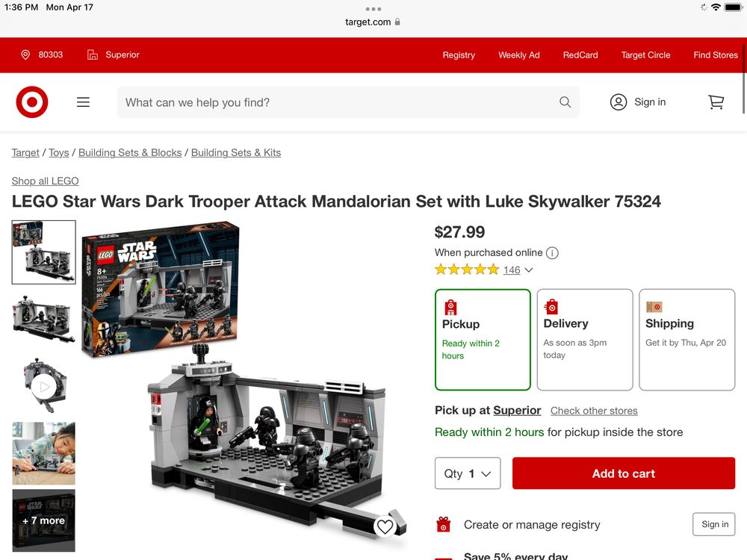747x560 pixels.
Task: Click the account profile icon
Action: click(x=619, y=102)
